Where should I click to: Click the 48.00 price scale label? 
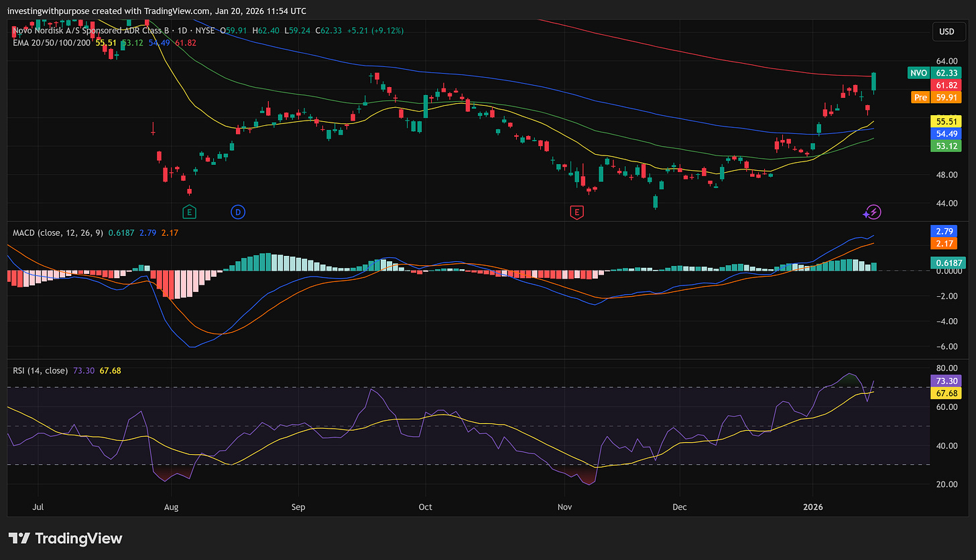tap(946, 175)
